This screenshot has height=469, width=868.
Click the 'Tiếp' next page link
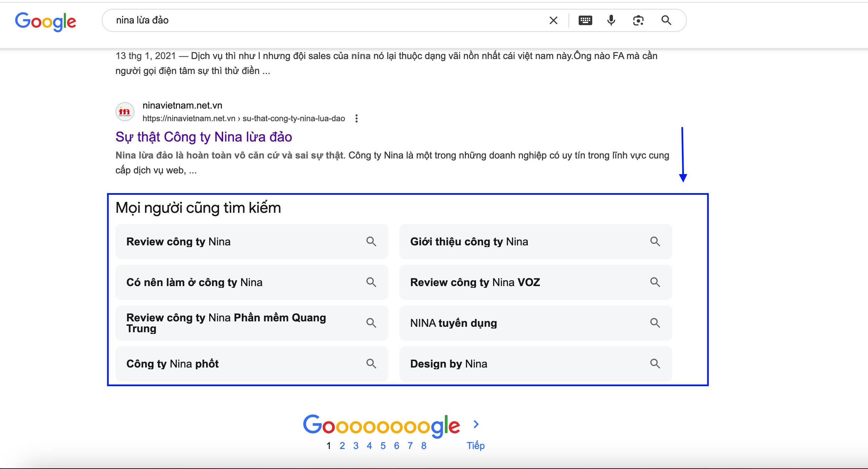475,446
